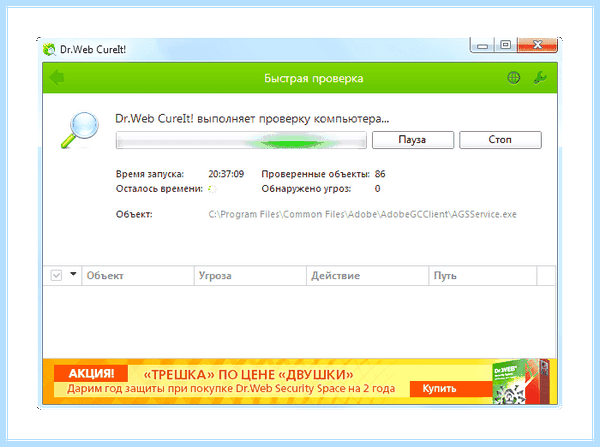Image resolution: width=600 pixels, height=447 pixels.
Task: Click the magnifying glass scan icon
Action: pos(80,130)
